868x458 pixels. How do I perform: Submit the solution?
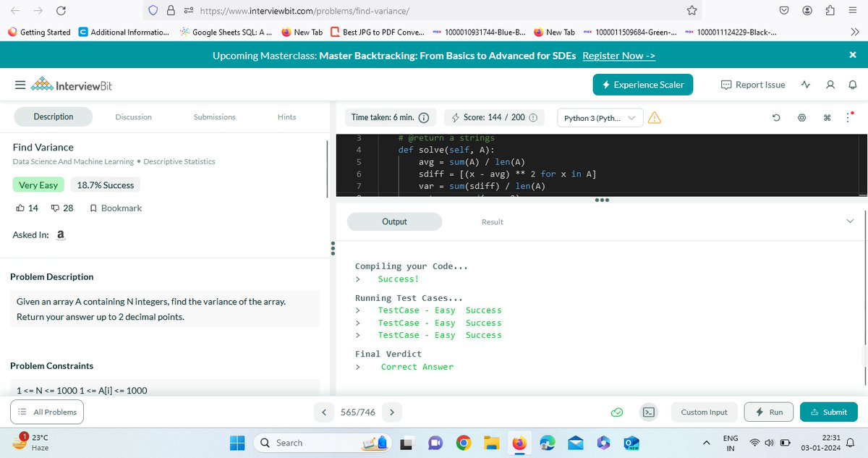tap(829, 412)
